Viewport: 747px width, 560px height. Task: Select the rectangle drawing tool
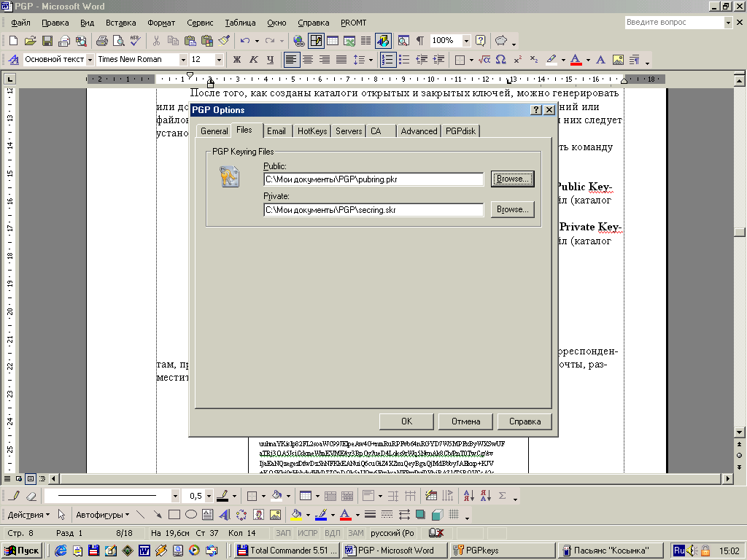coord(174,515)
